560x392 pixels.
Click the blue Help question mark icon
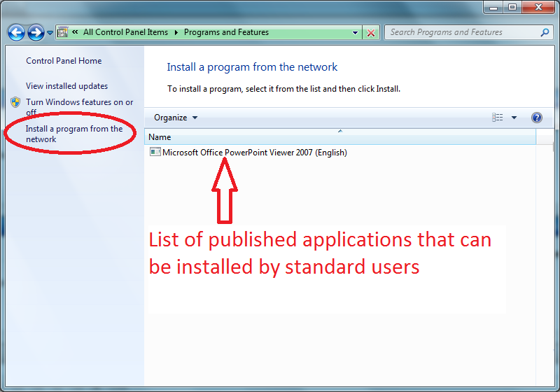click(536, 118)
